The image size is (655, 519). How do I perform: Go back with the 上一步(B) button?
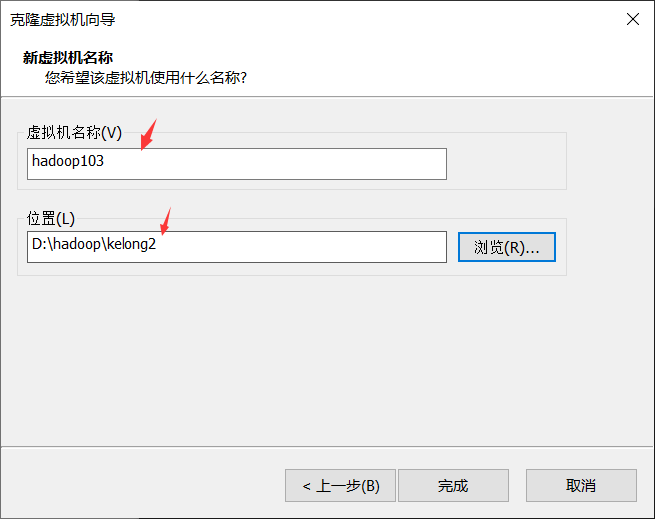(340, 486)
